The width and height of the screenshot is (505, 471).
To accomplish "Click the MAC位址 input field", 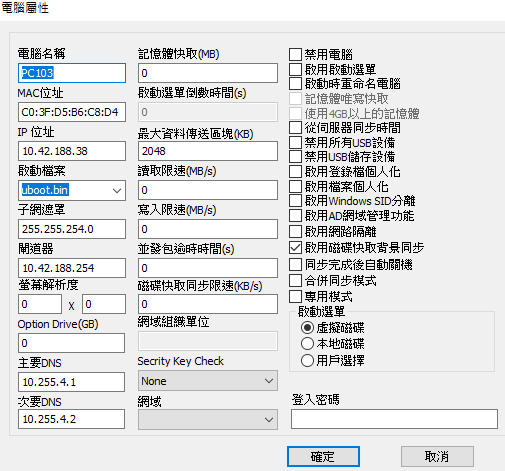I will point(72,112).
